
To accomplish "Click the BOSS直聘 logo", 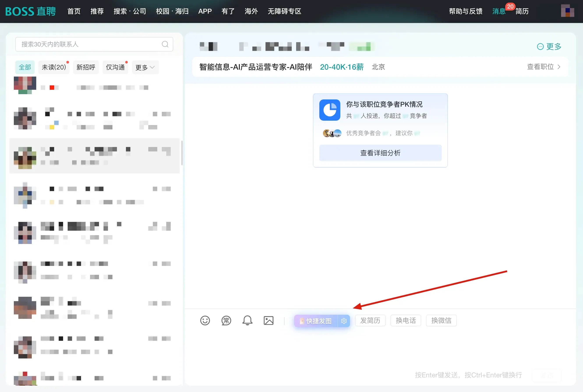I will pos(30,11).
